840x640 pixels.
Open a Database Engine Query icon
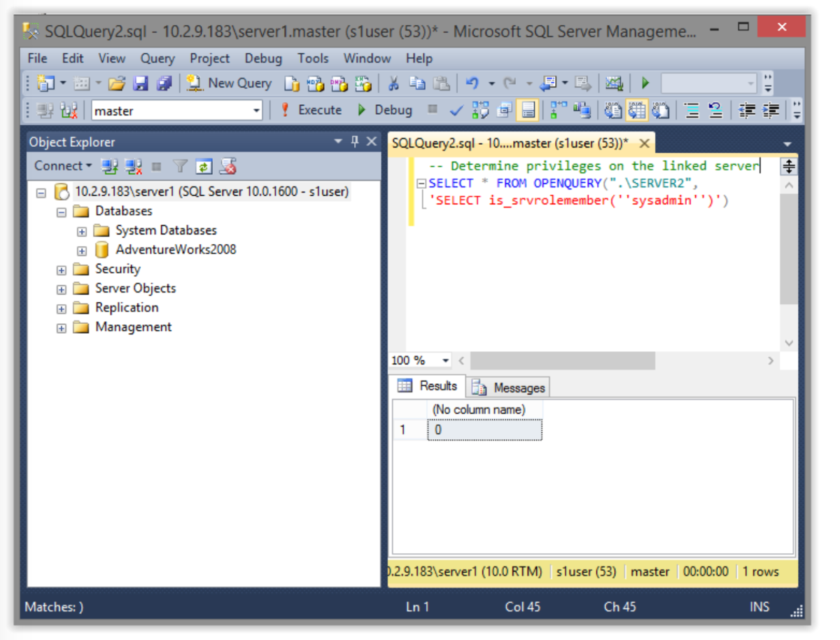(291, 84)
